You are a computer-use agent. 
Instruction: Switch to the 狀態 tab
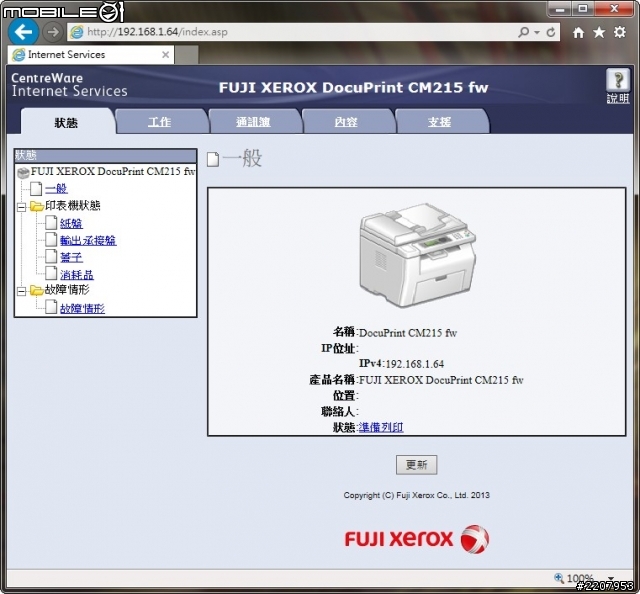(67, 122)
